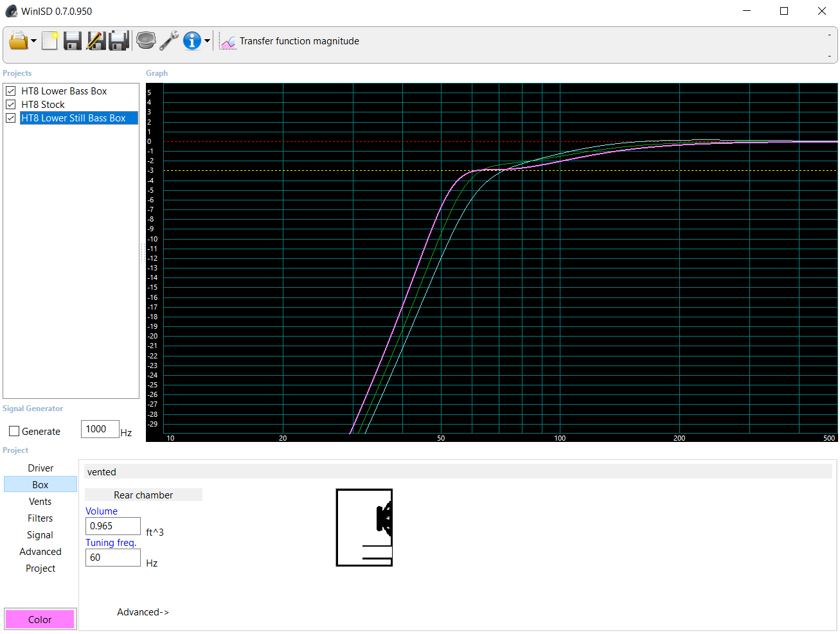Screen dimensions: 840x634
Task: Switch to the Project tab
Action: pos(40,568)
